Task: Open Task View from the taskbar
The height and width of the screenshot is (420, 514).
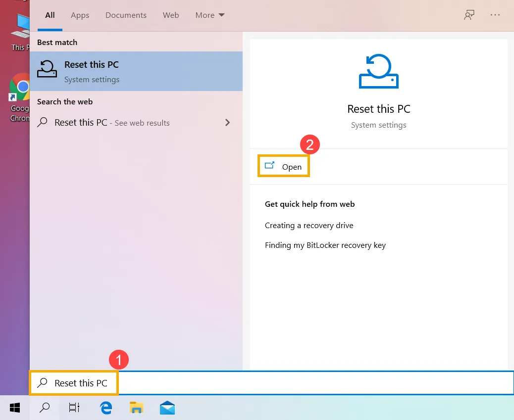Action: [x=74, y=408]
